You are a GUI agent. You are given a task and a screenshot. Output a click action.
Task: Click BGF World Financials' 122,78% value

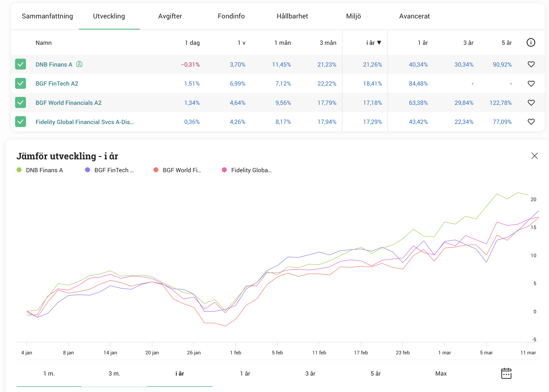click(500, 103)
